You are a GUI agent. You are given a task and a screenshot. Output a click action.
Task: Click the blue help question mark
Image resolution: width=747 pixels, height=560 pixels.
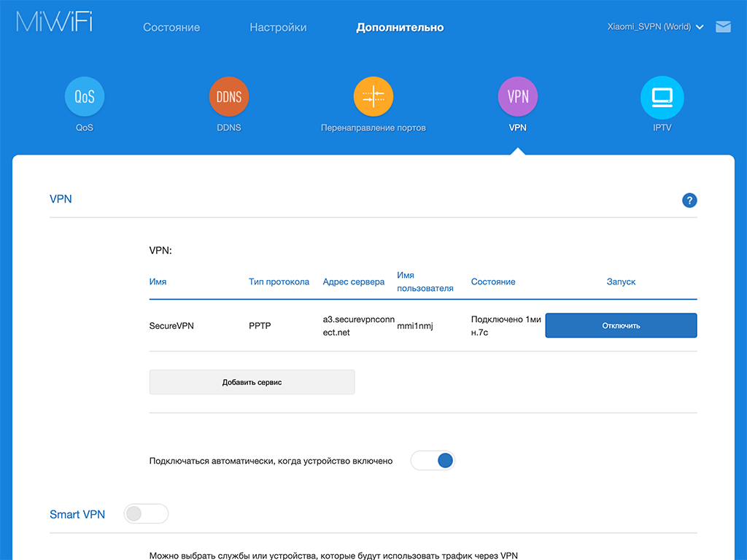(689, 201)
